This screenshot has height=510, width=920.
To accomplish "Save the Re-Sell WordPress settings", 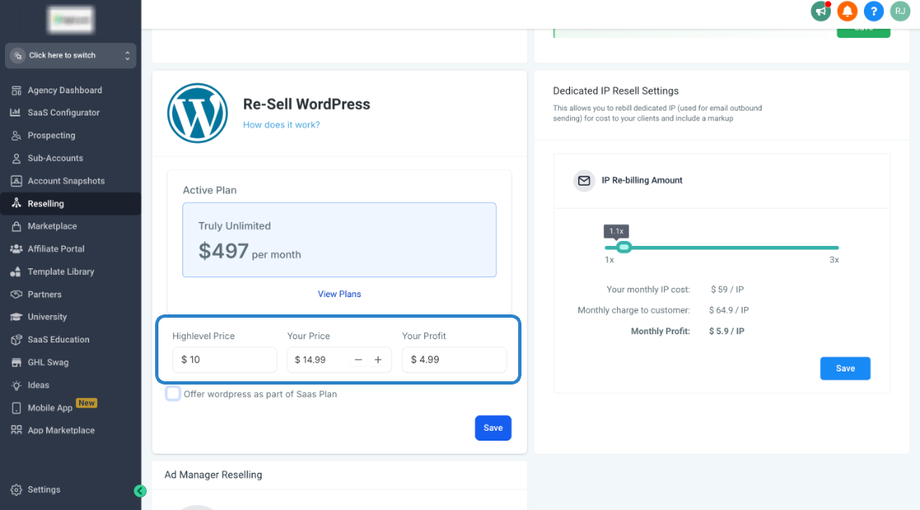I will point(492,428).
